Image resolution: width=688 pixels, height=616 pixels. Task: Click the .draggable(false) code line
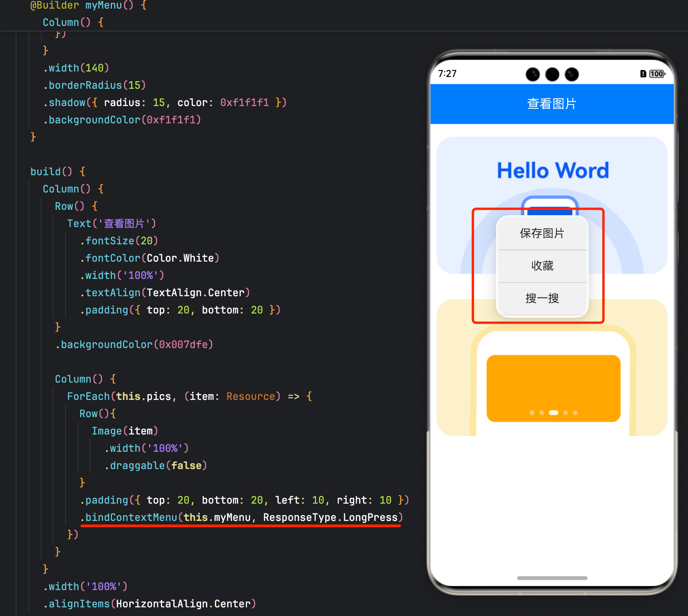pyautogui.click(x=156, y=466)
